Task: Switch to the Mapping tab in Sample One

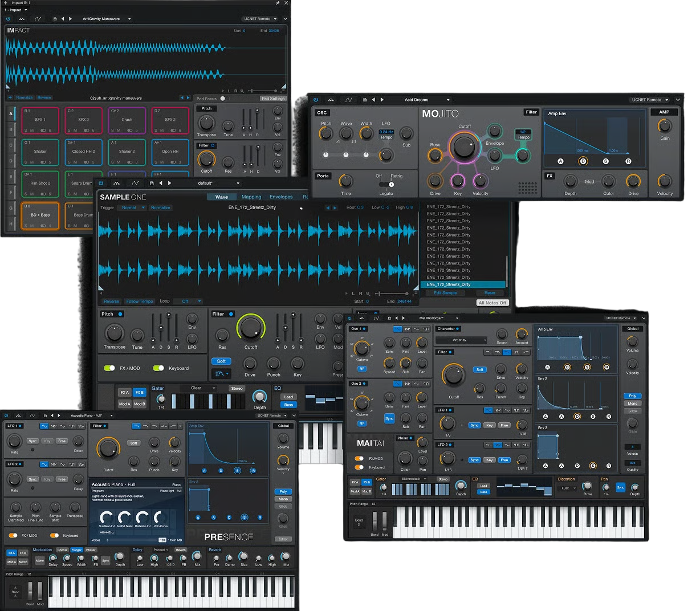Action: pos(251,197)
